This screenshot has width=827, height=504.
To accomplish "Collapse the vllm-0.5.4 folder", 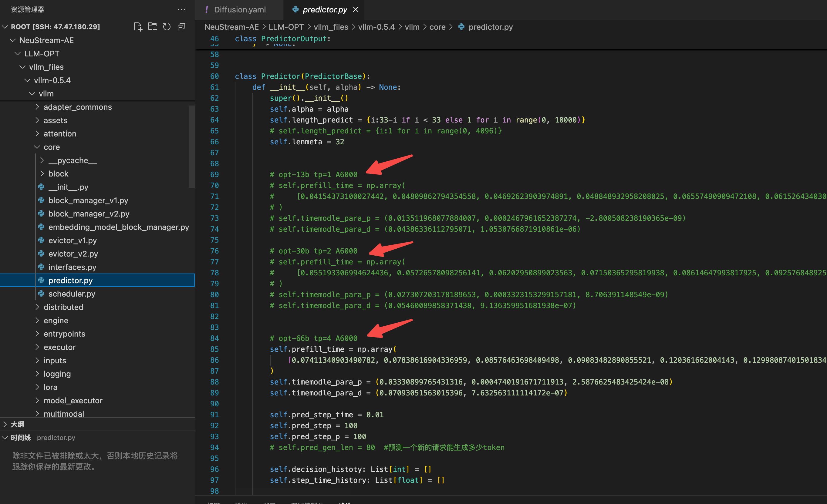I will [x=28, y=81].
